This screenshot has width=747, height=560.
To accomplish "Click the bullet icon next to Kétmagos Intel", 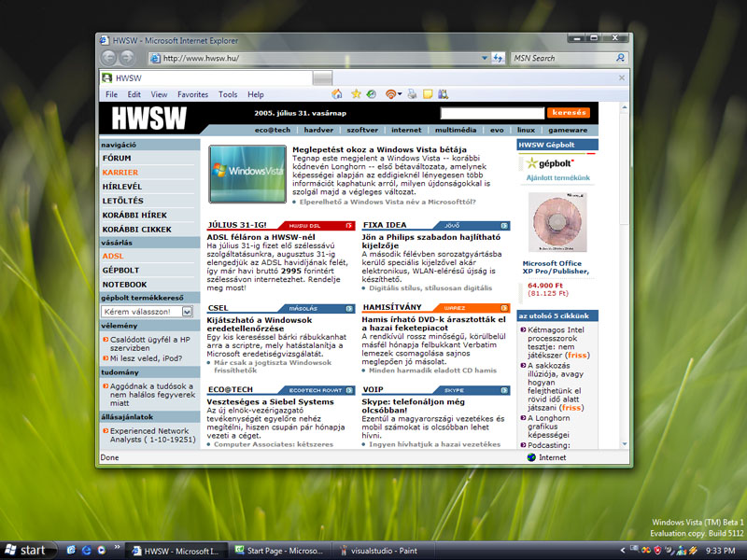I will pyautogui.click(x=523, y=329).
